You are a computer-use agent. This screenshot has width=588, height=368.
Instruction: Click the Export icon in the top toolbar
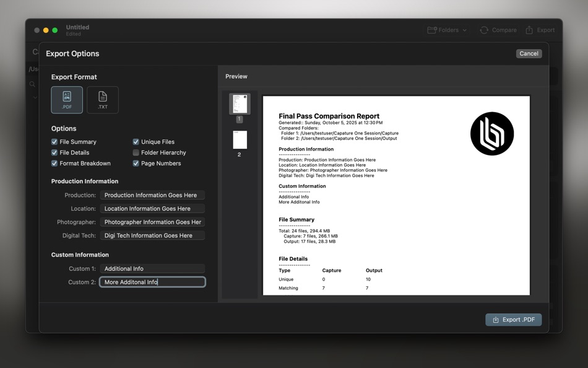coord(529,29)
